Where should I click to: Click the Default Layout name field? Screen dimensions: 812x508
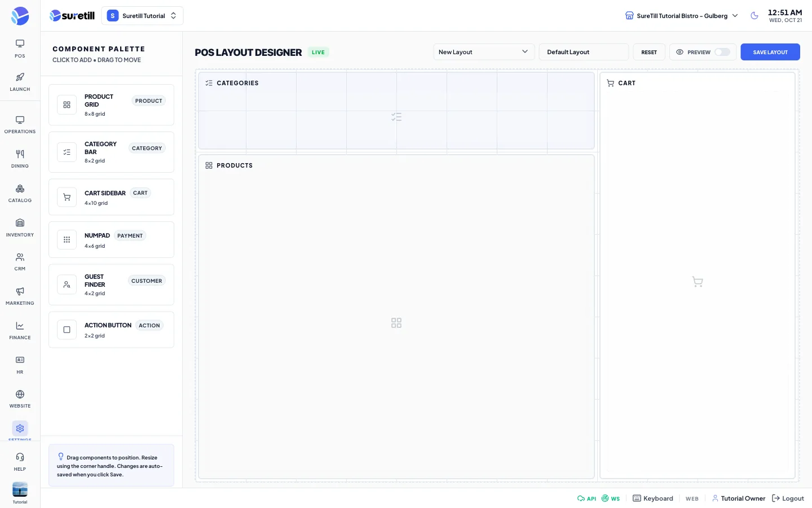584,52
